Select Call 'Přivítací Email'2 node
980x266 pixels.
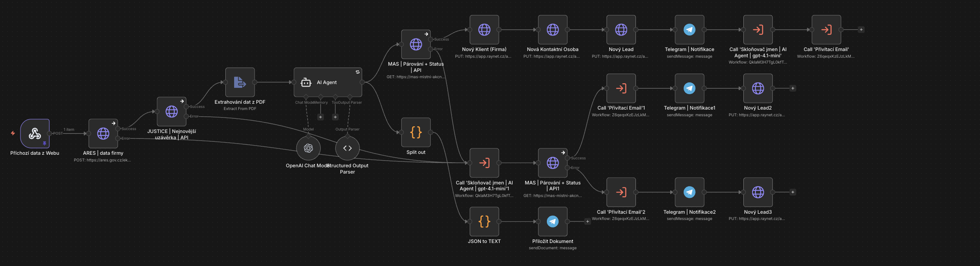click(x=621, y=192)
